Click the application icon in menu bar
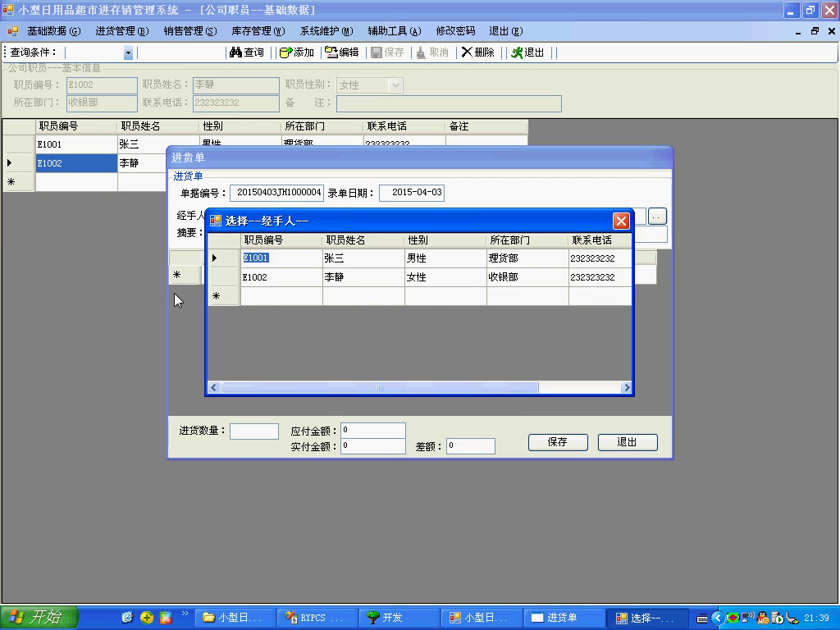 coord(13,31)
